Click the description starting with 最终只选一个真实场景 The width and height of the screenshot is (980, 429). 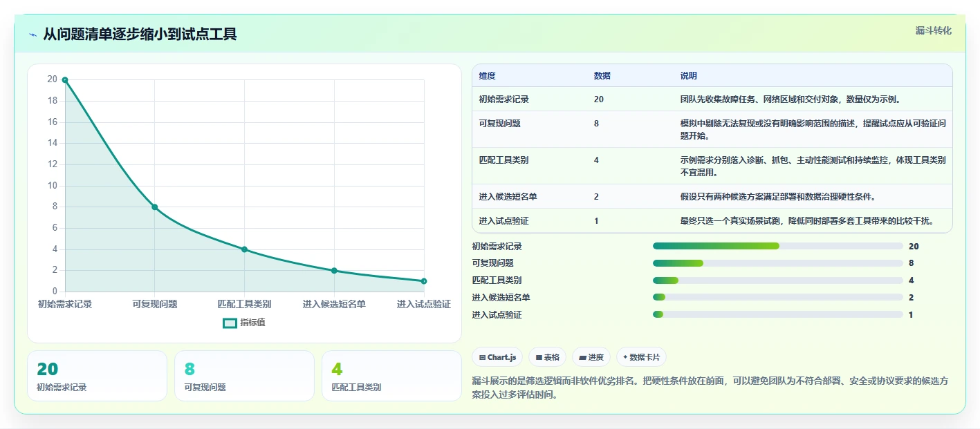click(x=807, y=221)
